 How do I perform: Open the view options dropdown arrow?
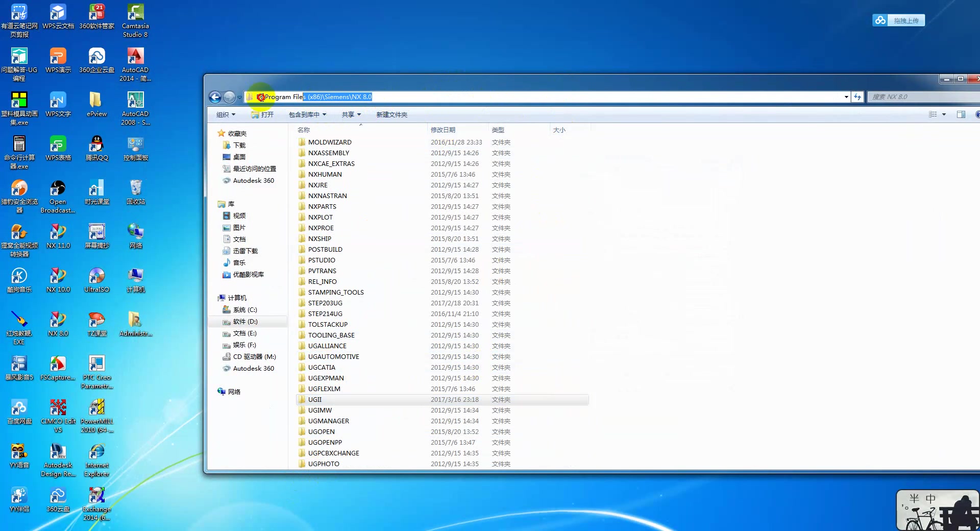(x=944, y=114)
